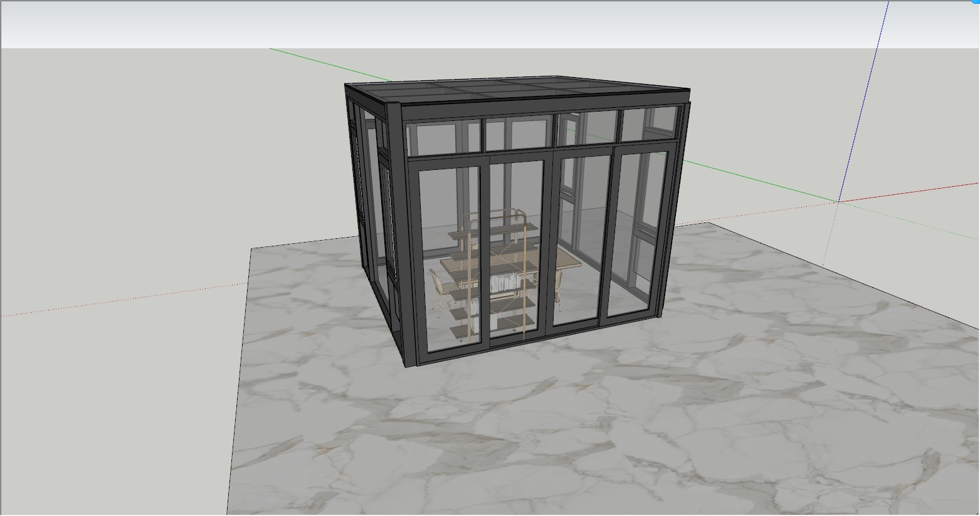Click the white books on the shelf
This screenshot has height=516, width=980.
pyautogui.click(x=503, y=284)
